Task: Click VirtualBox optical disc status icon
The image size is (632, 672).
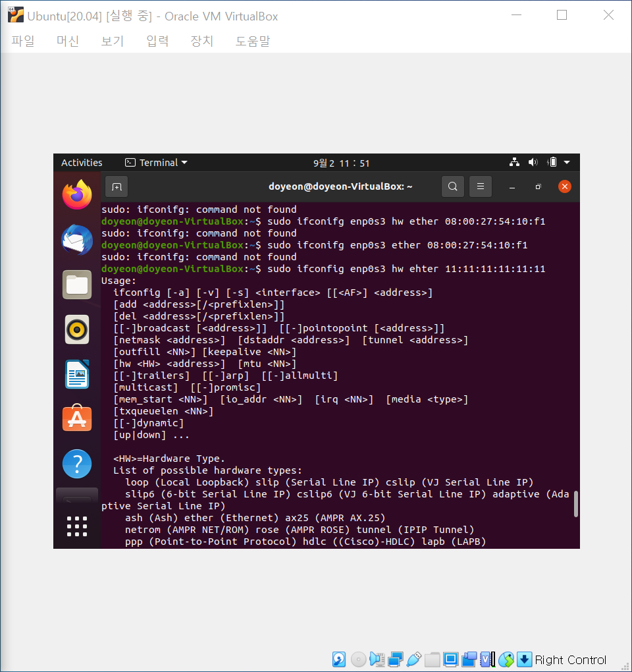Action: (358, 659)
